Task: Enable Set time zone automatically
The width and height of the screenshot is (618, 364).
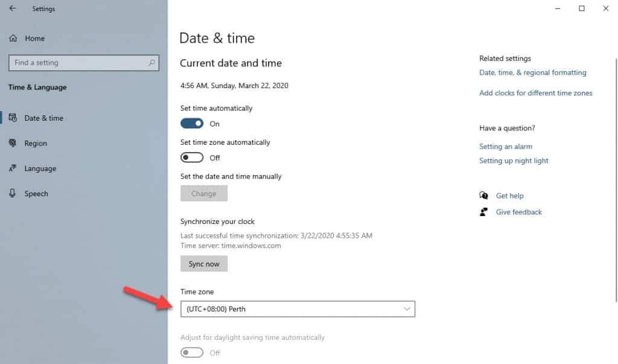Action: pos(191,157)
